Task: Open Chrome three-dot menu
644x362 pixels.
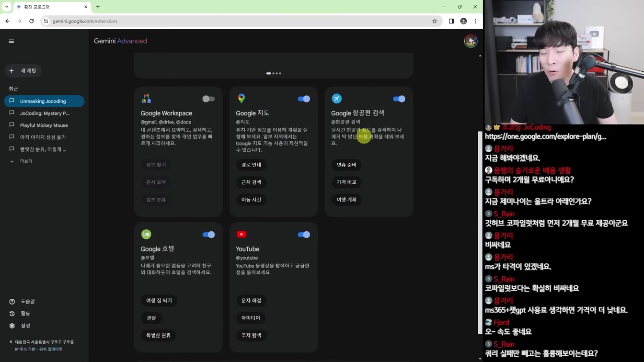Action: point(475,21)
